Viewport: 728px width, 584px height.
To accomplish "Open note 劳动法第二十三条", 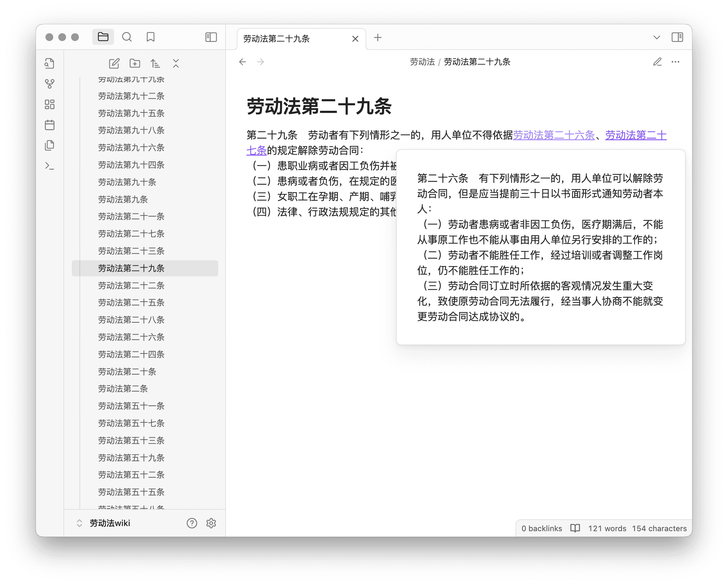I will [x=145, y=251].
